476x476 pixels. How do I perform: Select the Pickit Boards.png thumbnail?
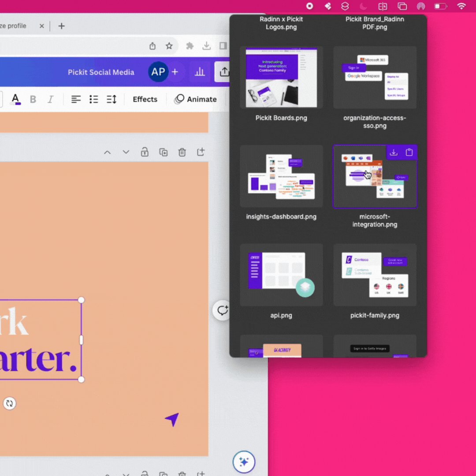click(x=281, y=78)
